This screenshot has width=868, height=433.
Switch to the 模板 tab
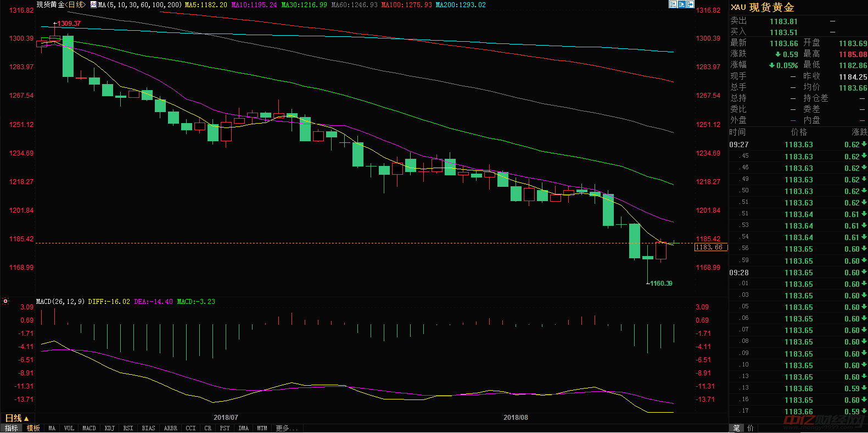(x=33, y=429)
